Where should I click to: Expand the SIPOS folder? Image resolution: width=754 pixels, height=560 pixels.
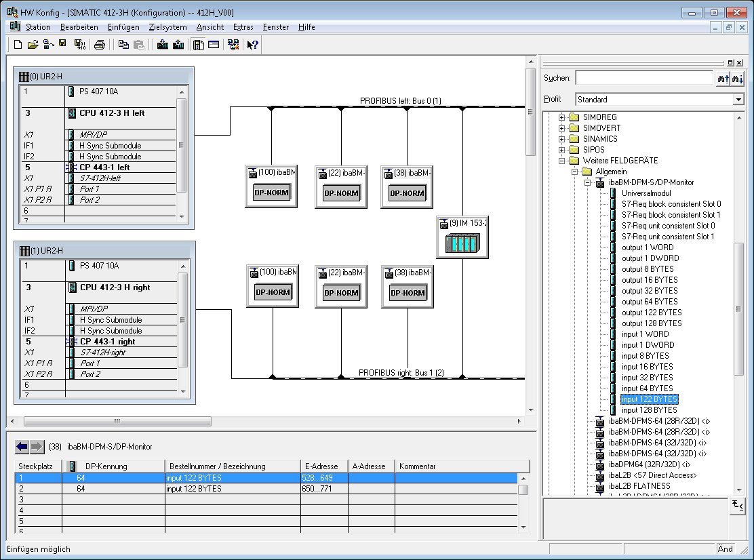click(x=561, y=150)
